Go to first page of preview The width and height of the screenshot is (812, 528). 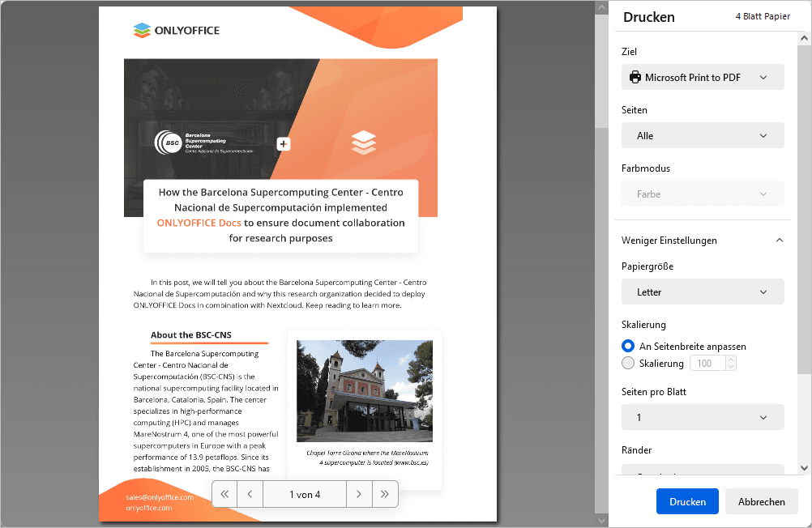224,494
